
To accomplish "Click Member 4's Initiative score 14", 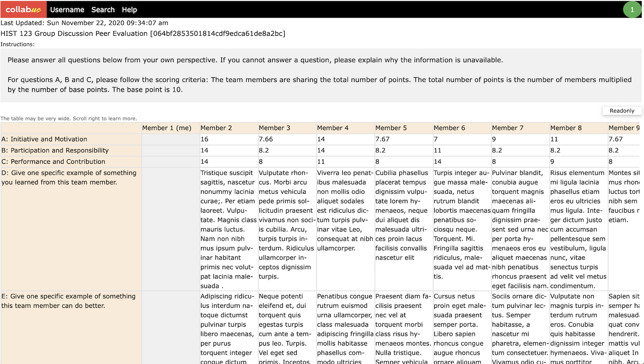I will [345, 139].
